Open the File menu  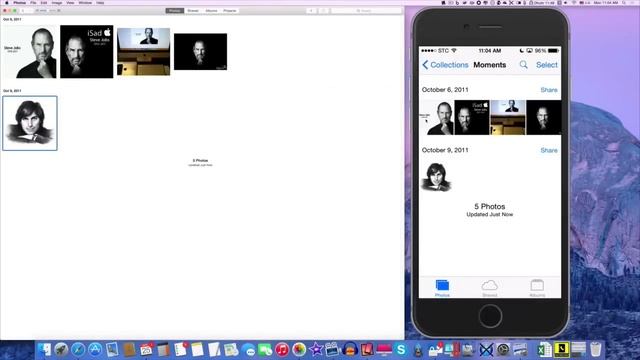(x=33, y=3)
